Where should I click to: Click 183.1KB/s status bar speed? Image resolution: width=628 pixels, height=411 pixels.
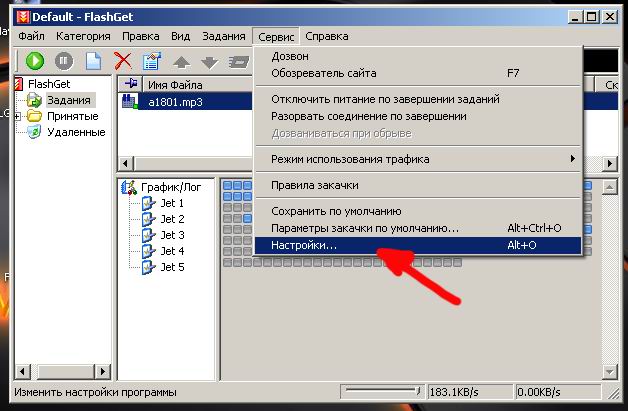(469, 392)
